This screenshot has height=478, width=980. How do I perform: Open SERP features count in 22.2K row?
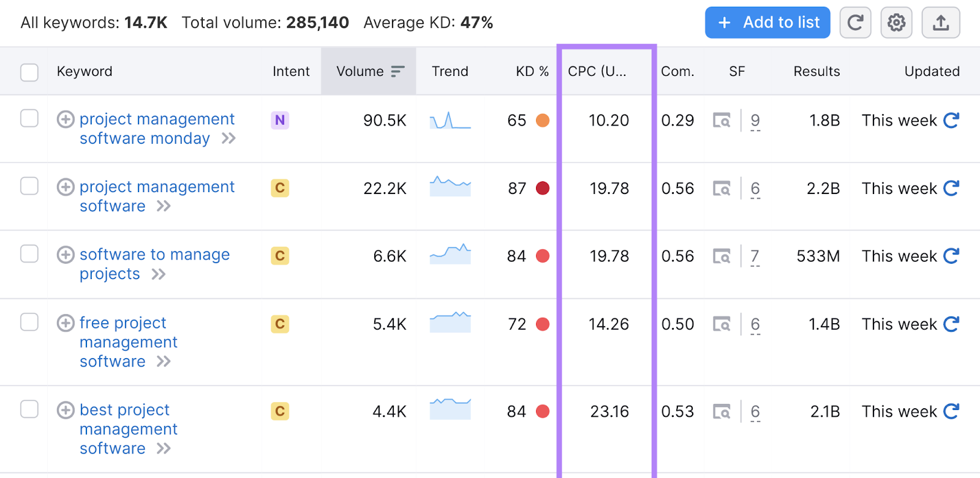(755, 189)
